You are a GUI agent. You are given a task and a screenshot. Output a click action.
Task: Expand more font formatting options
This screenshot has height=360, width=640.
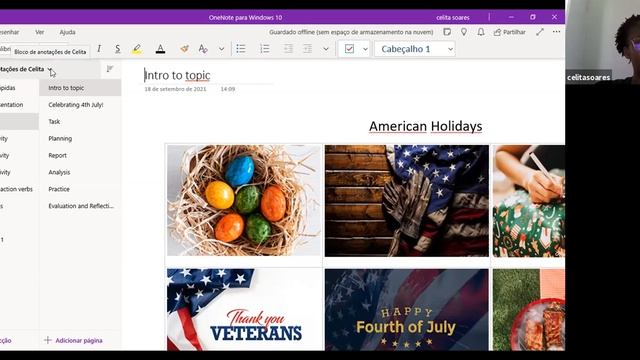tap(221, 49)
